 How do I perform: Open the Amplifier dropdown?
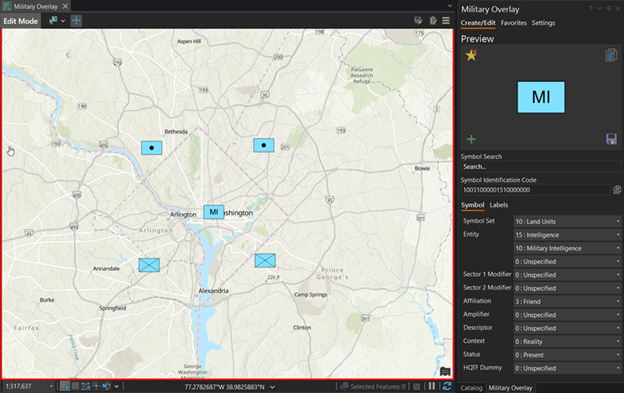[568, 315]
